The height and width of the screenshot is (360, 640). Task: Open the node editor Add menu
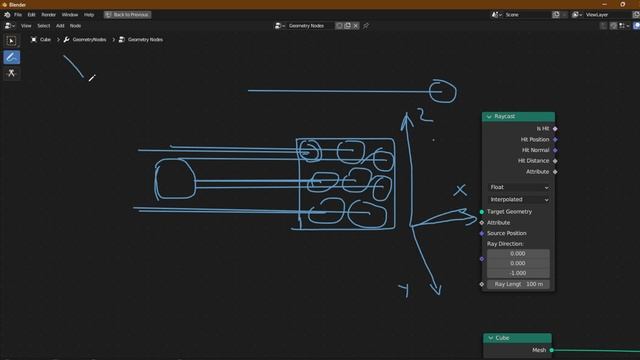point(60,26)
